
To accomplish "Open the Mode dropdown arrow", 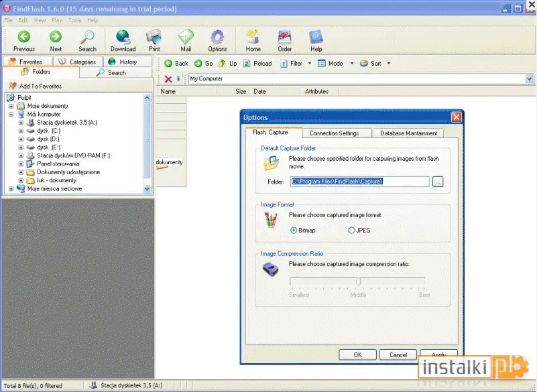I will click(x=352, y=64).
